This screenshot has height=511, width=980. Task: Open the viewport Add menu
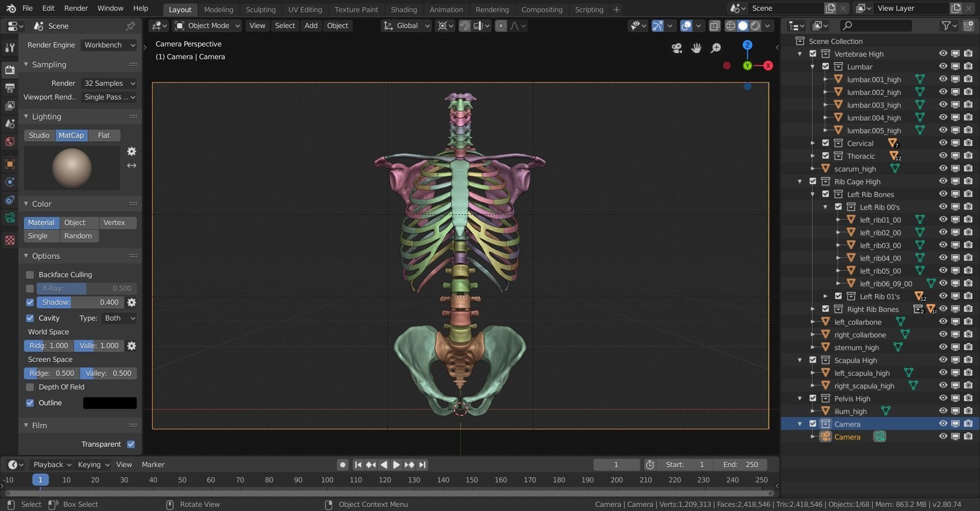click(311, 26)
